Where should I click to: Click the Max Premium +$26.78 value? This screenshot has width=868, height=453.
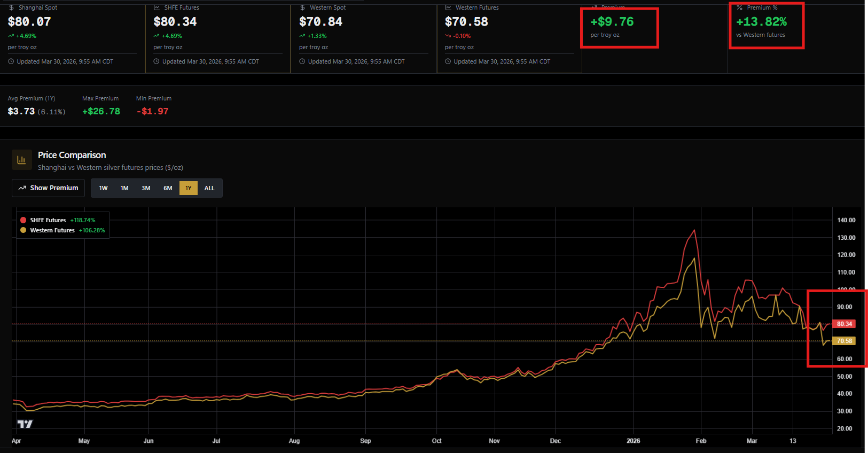(x=101, y=111)
